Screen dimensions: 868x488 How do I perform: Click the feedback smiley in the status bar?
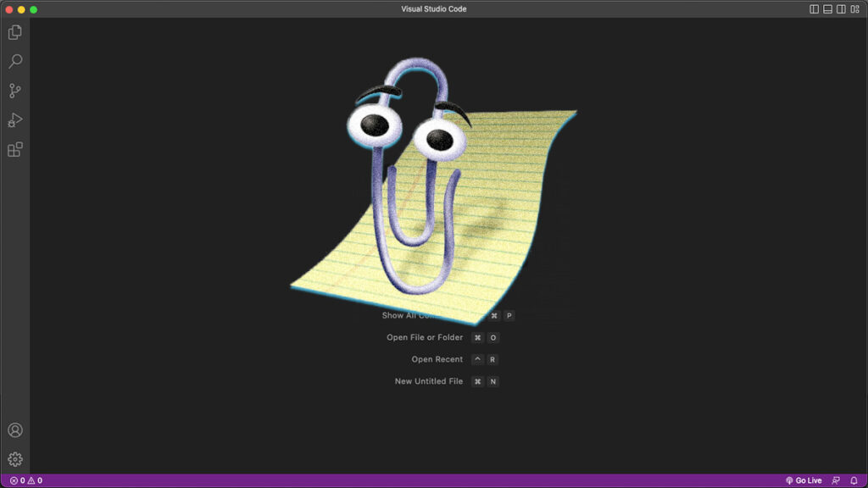click(834, 480)
